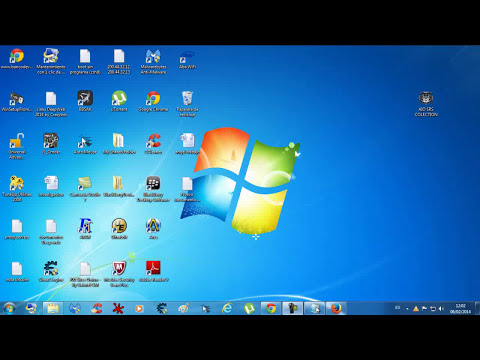
Task: Show hidden system tray icons arrow
Action: coord(407,309)
